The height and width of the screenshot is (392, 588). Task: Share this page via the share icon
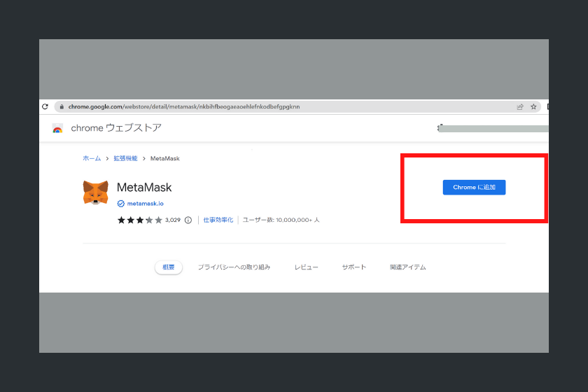click(x=520, y=107)
